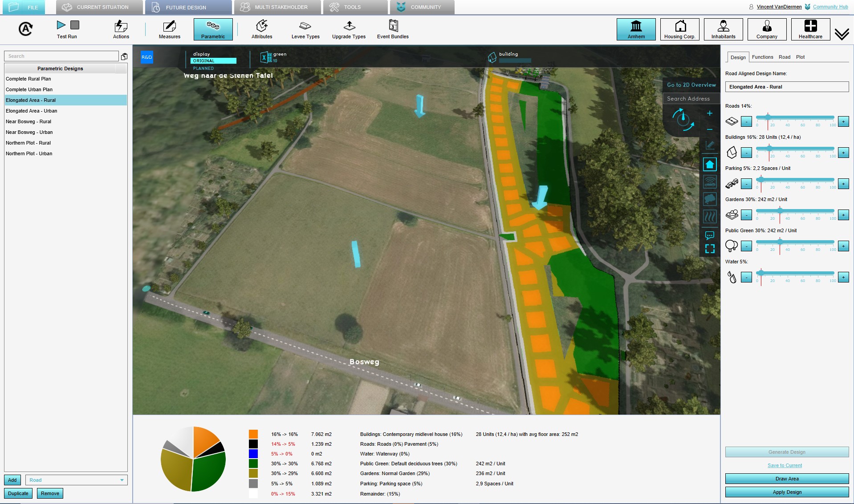Expand the stakeholder list chevron

coord(842,34)
